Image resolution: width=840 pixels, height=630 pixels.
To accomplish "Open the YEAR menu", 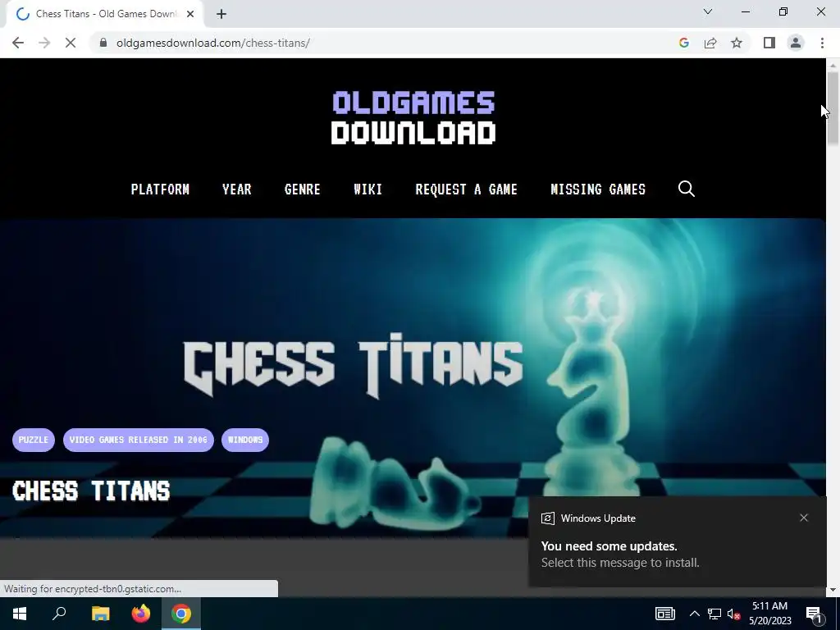I will (237, 189).
